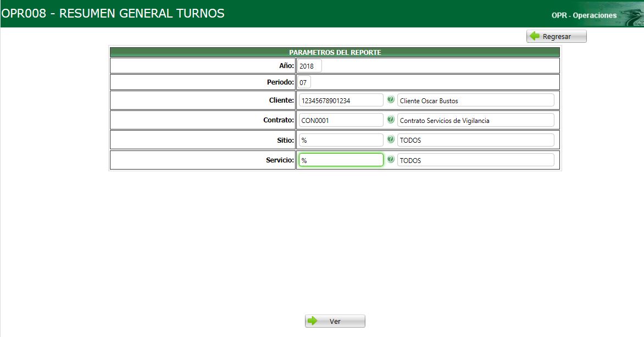This screenshot has height=337, width=644.
Task: Click the Servicio lookup help icon
Action: (x=390, y=159)
